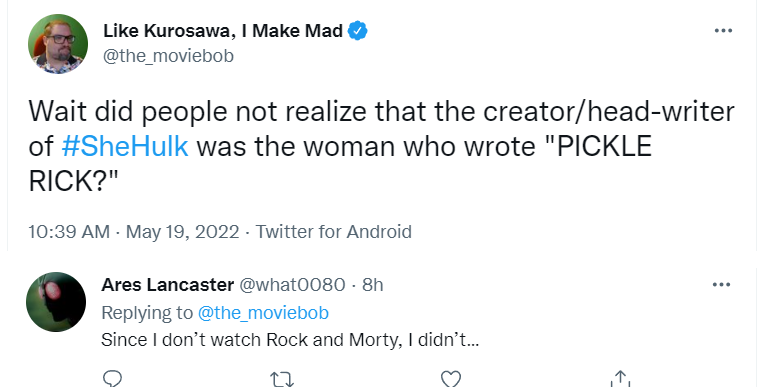762x387 pixels.
Task: Open MovieBob's profile picture
Action: click(58, 44)
